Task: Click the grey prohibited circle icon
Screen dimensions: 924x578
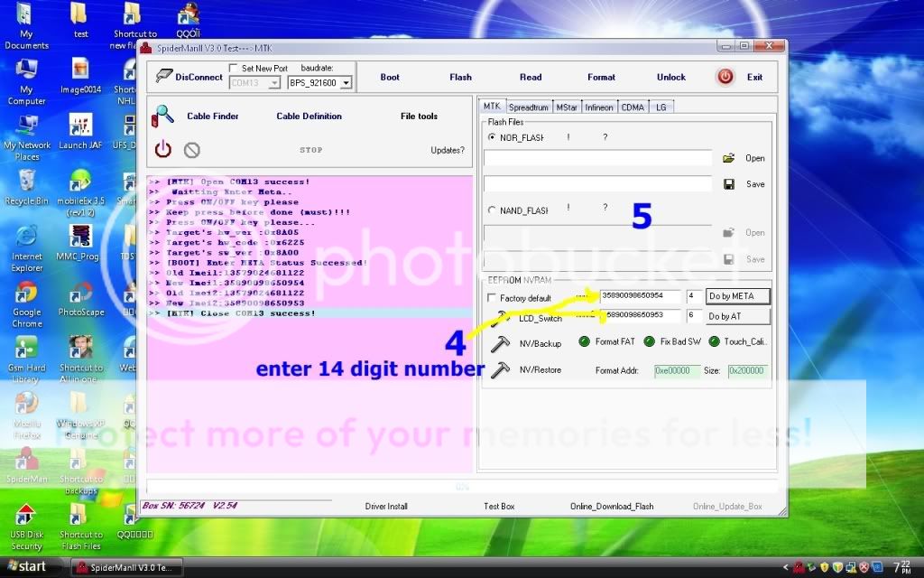Action: [191, 150]
